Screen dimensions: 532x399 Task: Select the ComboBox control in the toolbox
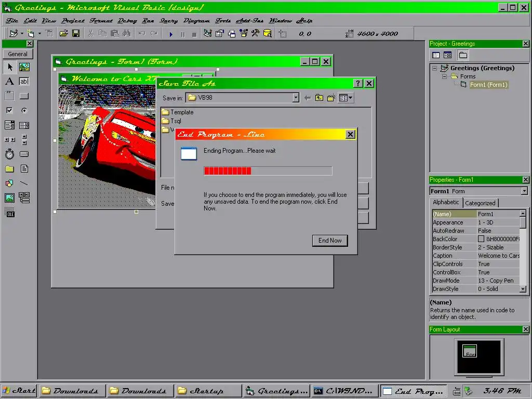point(10,125)
